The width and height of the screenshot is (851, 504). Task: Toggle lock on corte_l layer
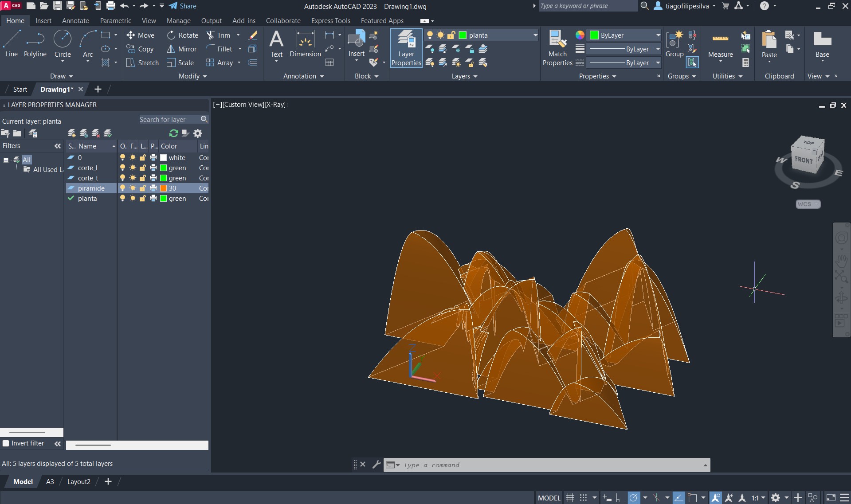point(143,168)
